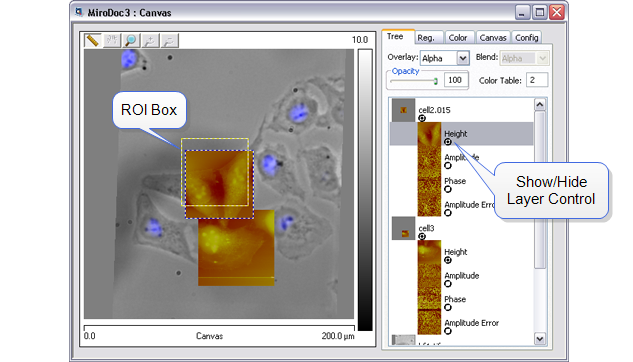Image resolution: width=633 pixels, height=362 pixels.
Task: Click the layer tree scroll-down arrow
Action: coord(540,339)
